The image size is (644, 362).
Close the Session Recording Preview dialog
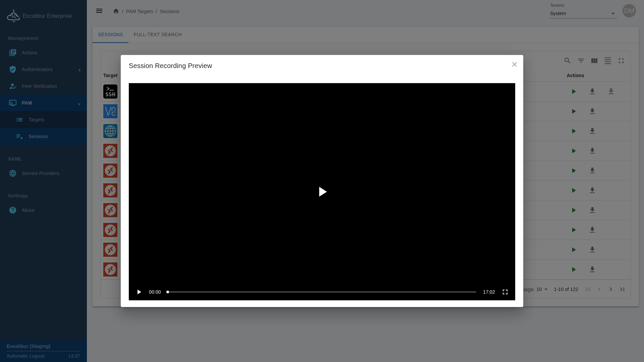(x=514, y=64)
